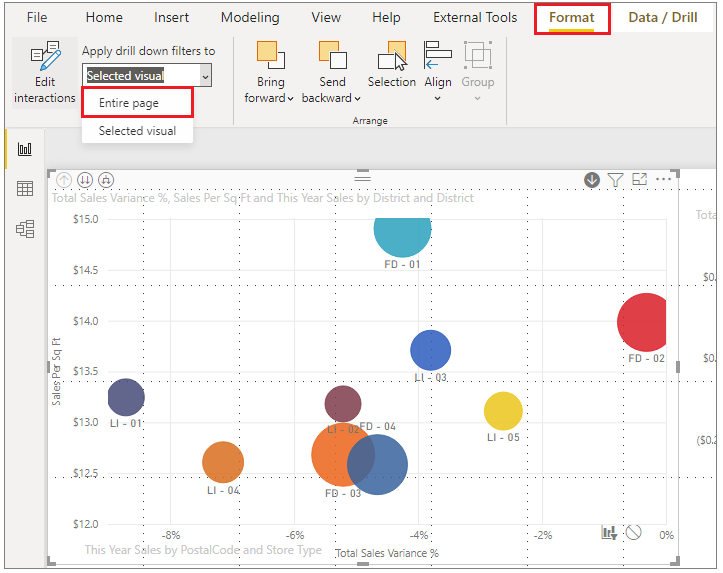Open the Help tab
Image resolution: width=723 pixels, height=573 pixels.
386,18
